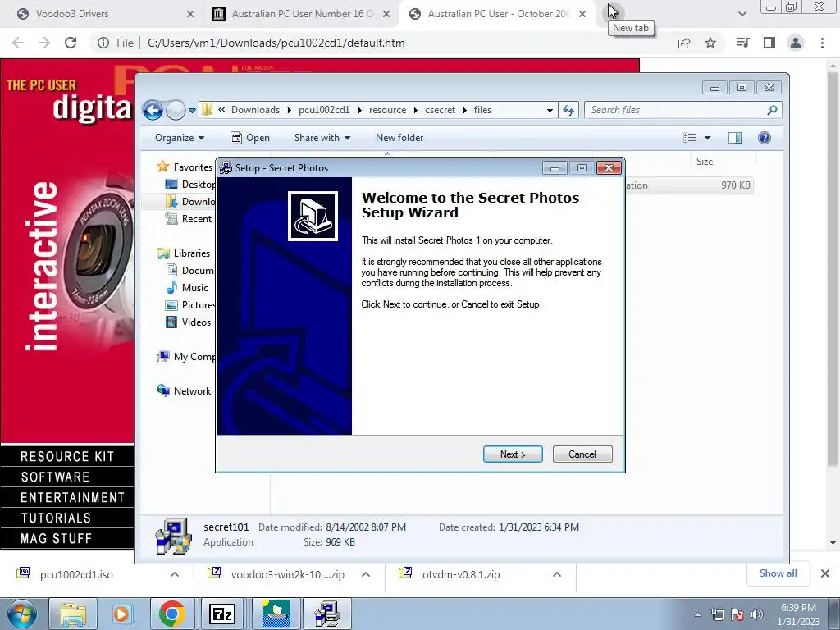This screenshot has height=630, width=840.
Task: Close the Voodoo3 Drivers tab
Action: [x=190, y=14]
